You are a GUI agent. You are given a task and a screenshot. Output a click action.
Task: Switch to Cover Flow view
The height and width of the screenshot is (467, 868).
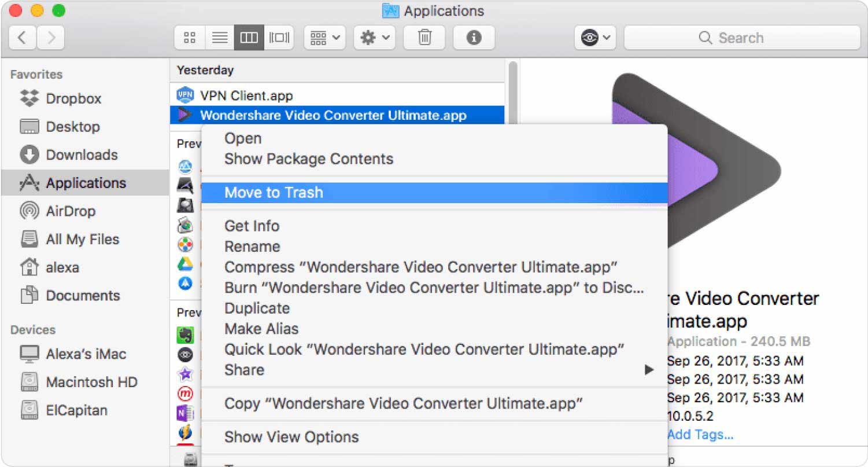coord(279,38)
